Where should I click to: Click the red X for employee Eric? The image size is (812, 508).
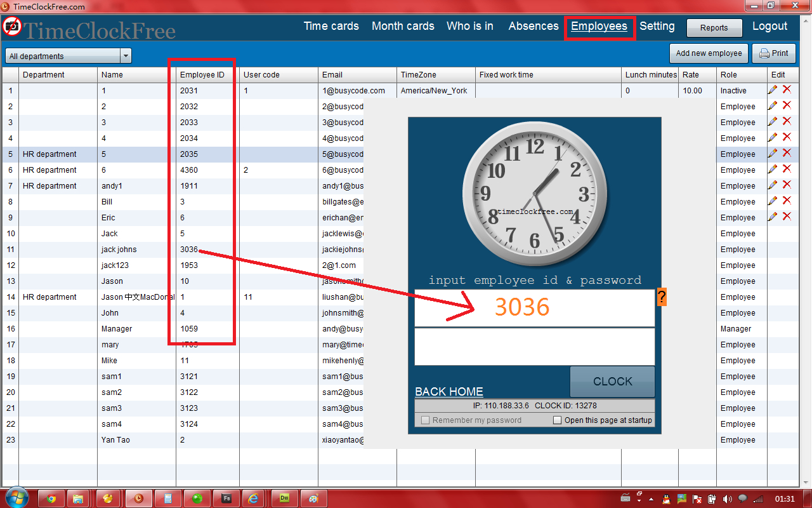[787, 217]
